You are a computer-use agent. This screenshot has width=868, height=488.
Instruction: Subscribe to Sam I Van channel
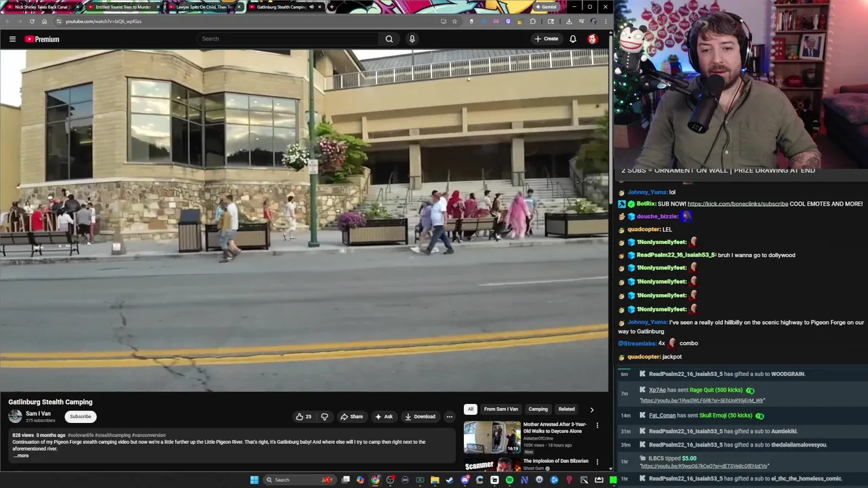[x=80, y=417]
